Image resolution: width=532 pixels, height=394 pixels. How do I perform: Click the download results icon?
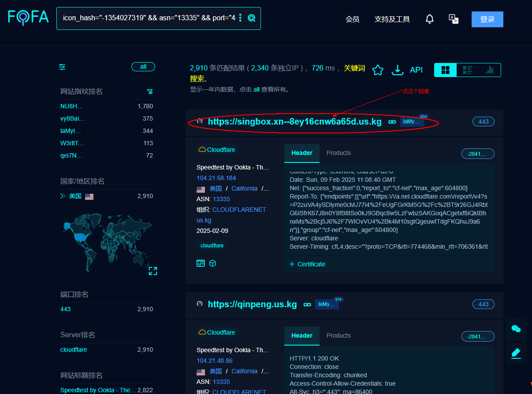tap(398, 70)
